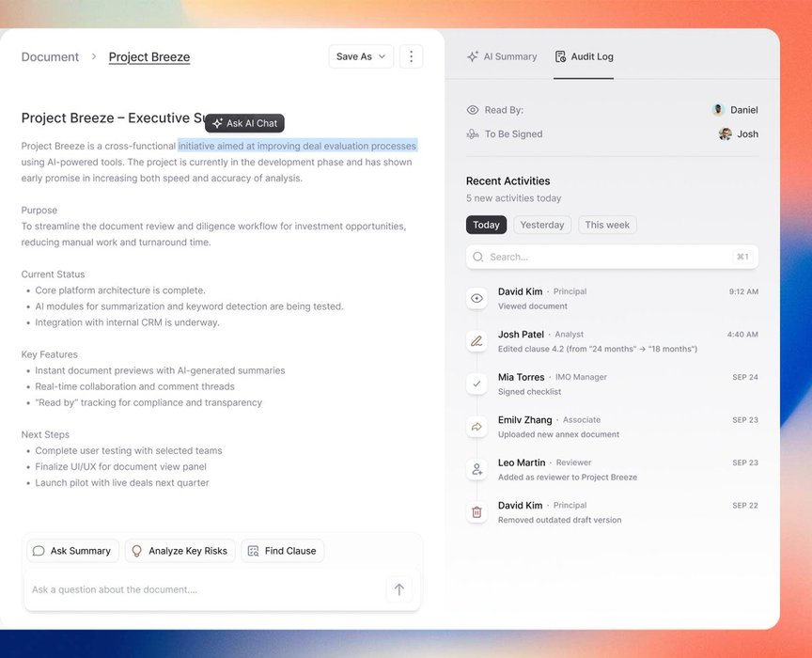Click Daniel's avatar in Read By row

point(718,109)
